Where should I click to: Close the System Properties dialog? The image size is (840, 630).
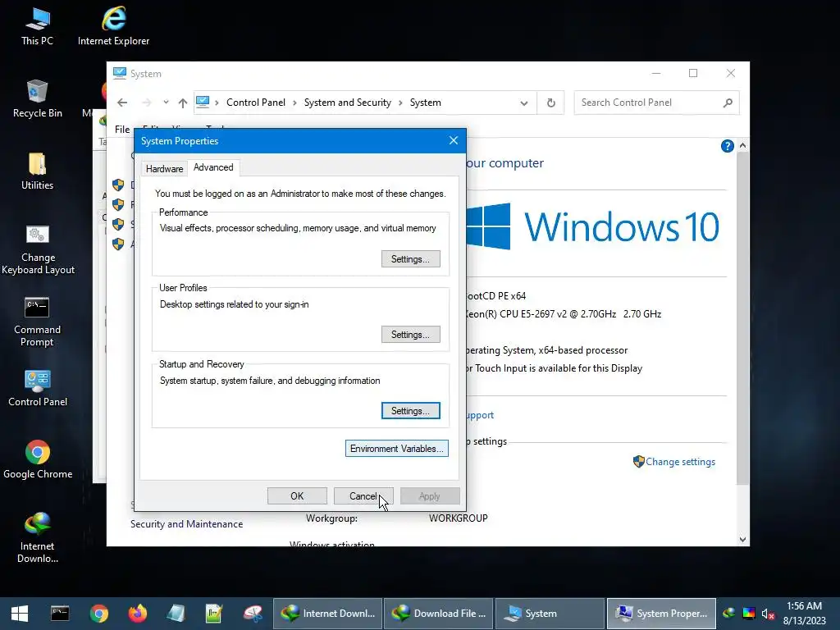coord(453,141)
